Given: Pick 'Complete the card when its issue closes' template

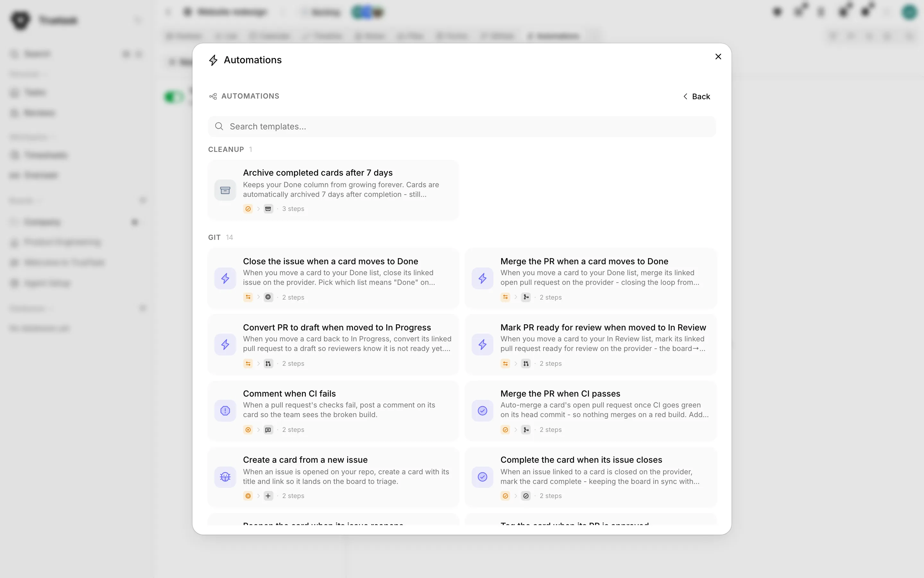Looking at the screenshot, I should pyautogui.click(x=591, y=477).
